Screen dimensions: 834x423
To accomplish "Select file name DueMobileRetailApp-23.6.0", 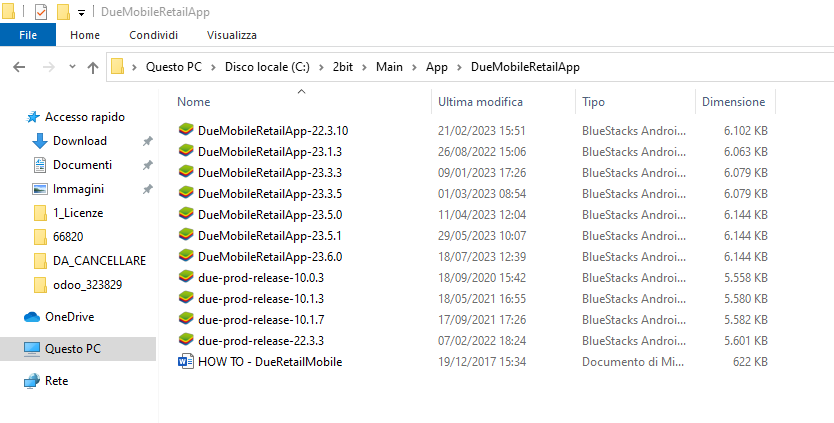I will tap(270, 257).
